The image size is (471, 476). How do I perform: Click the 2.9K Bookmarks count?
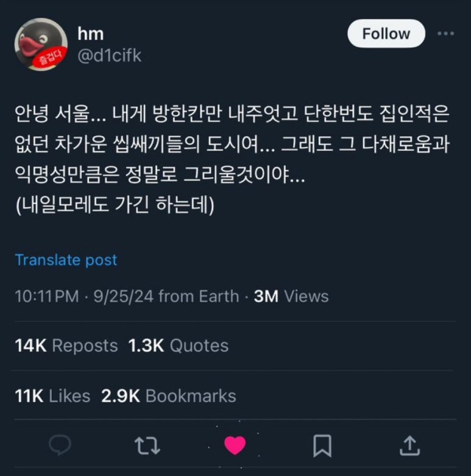point(168,396)
